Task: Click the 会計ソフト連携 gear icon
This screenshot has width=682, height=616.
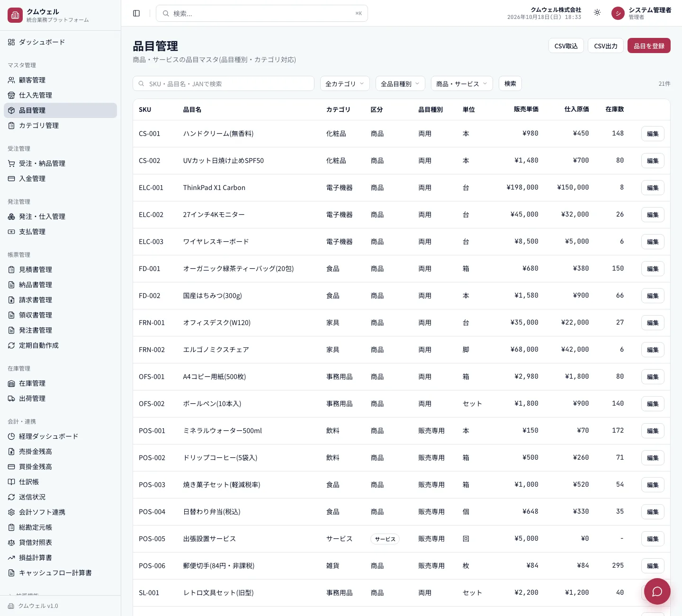Action: pos(11,512)
